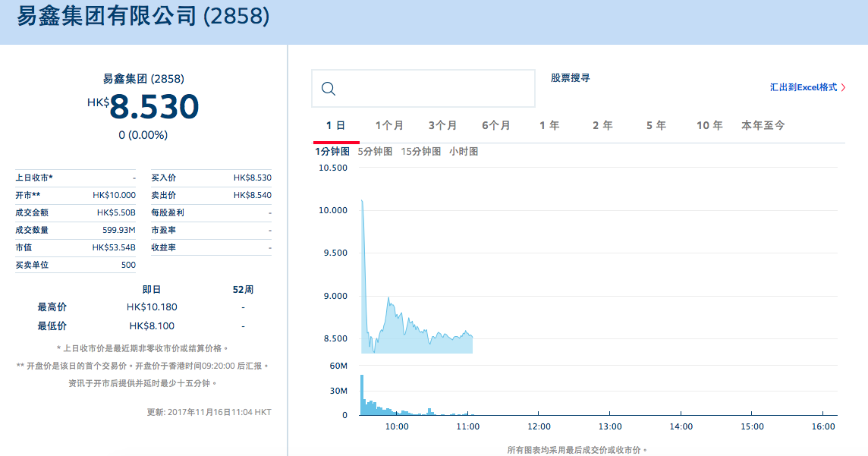Click the price chart opening peak near 10.000

coord(362,202)
